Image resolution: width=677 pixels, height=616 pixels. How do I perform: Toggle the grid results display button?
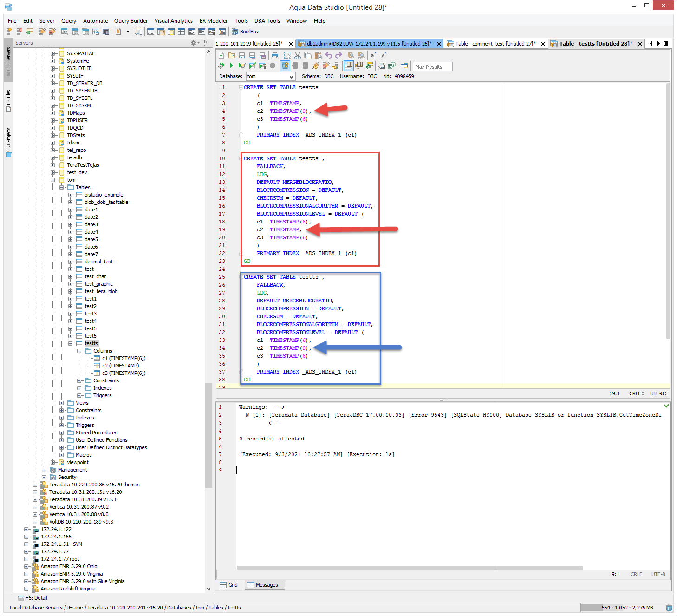[348, 66]
